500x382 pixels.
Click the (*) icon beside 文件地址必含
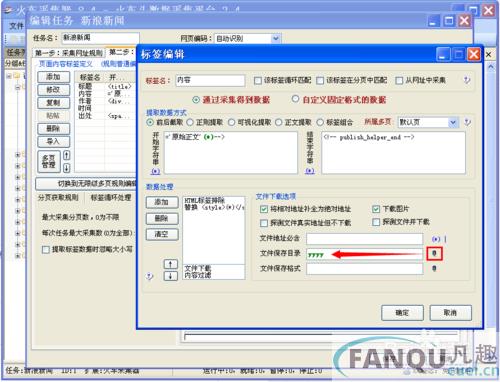point(436,239)
